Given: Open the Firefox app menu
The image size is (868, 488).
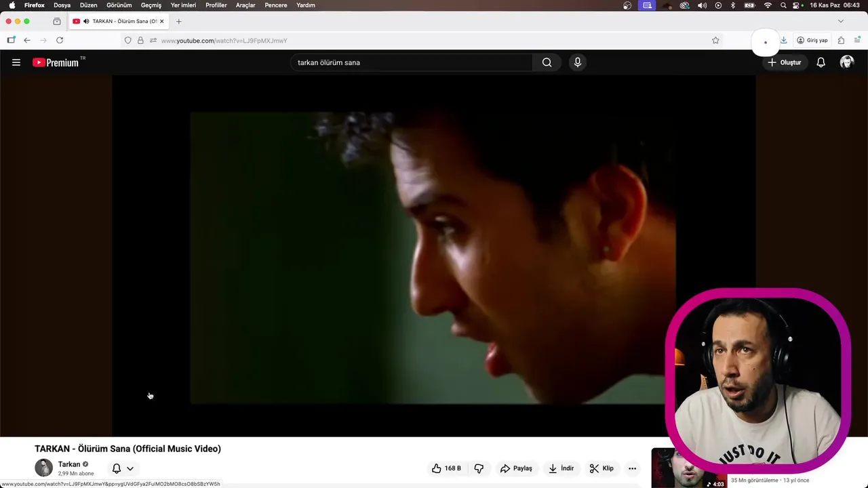Looking at the screenshot, I should coord(35,5).
